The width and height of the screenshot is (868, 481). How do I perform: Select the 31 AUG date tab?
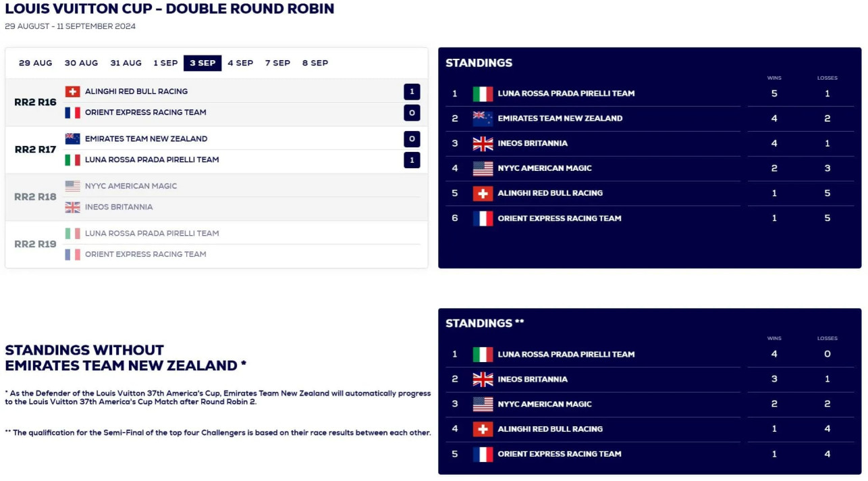tap(126, 63)
